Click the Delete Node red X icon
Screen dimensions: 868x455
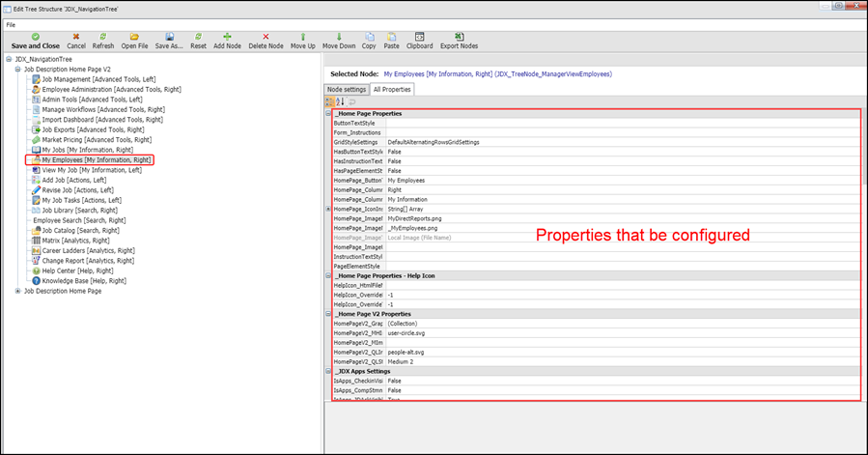266,36
